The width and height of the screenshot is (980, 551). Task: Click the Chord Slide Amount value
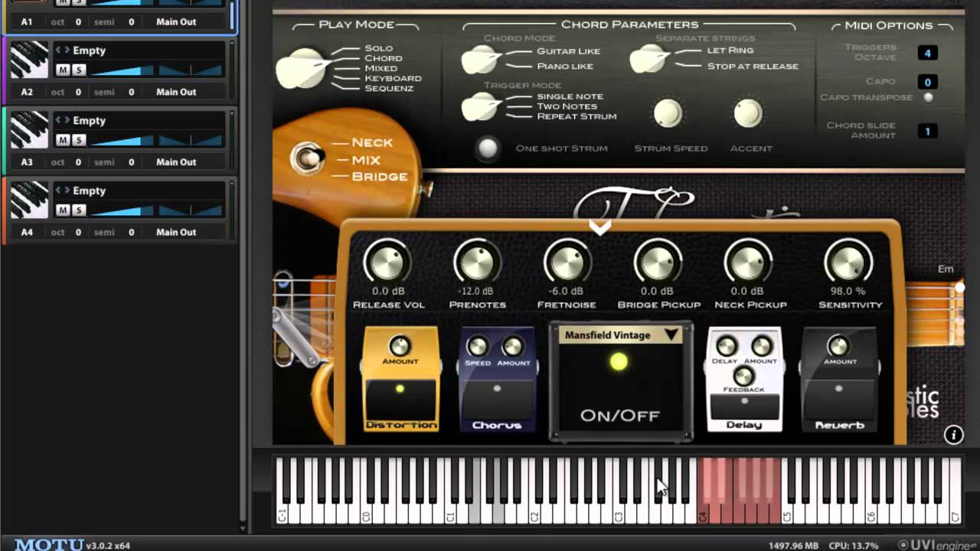coord(927,131)
